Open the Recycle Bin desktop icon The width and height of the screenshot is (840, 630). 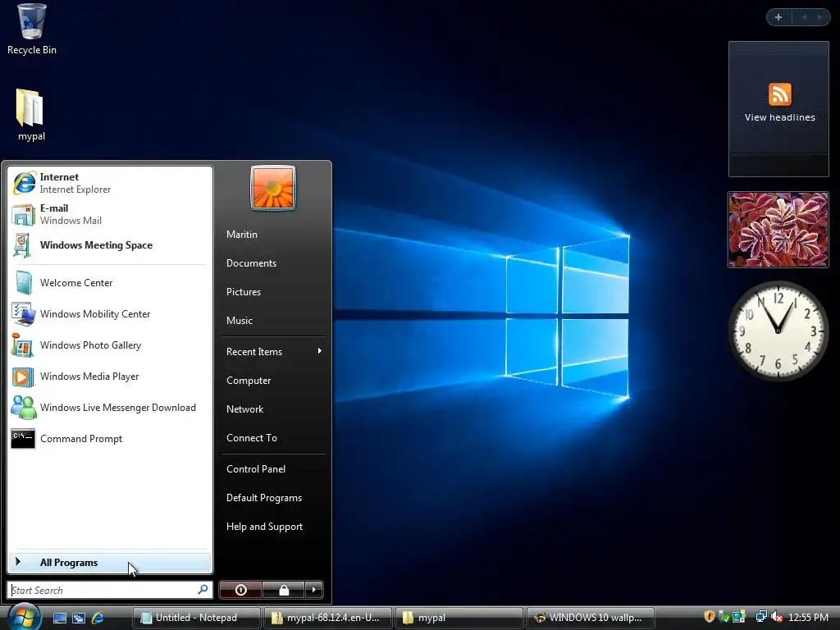click(x=32, y=30)
